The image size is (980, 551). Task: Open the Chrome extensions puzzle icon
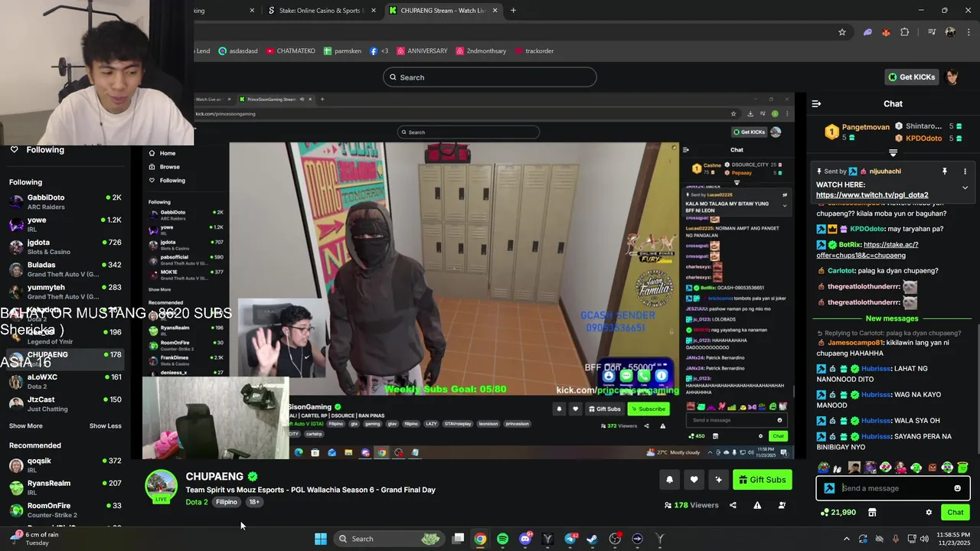pos(905,32)
